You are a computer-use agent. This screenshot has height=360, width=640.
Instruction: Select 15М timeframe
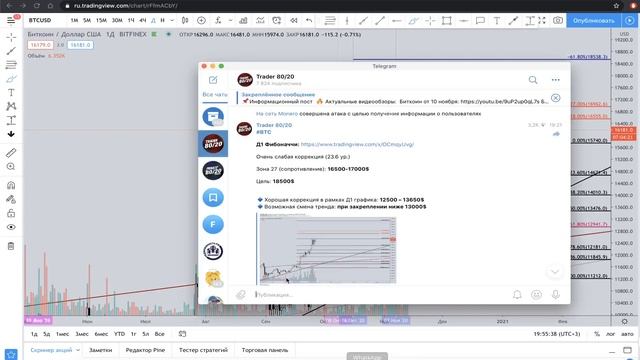(101, 20)
